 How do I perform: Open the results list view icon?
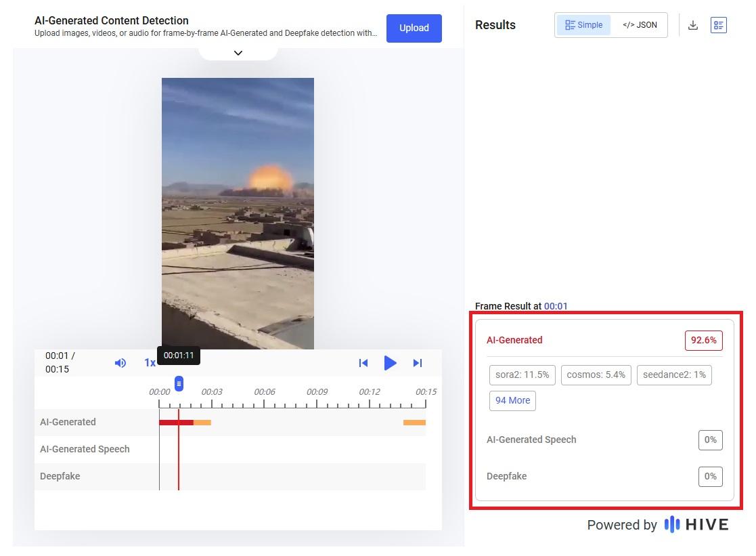(718, 25)
